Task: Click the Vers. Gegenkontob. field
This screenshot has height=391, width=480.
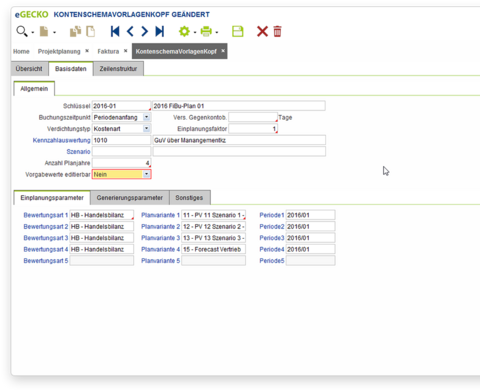Action: (x=253, y=117)
